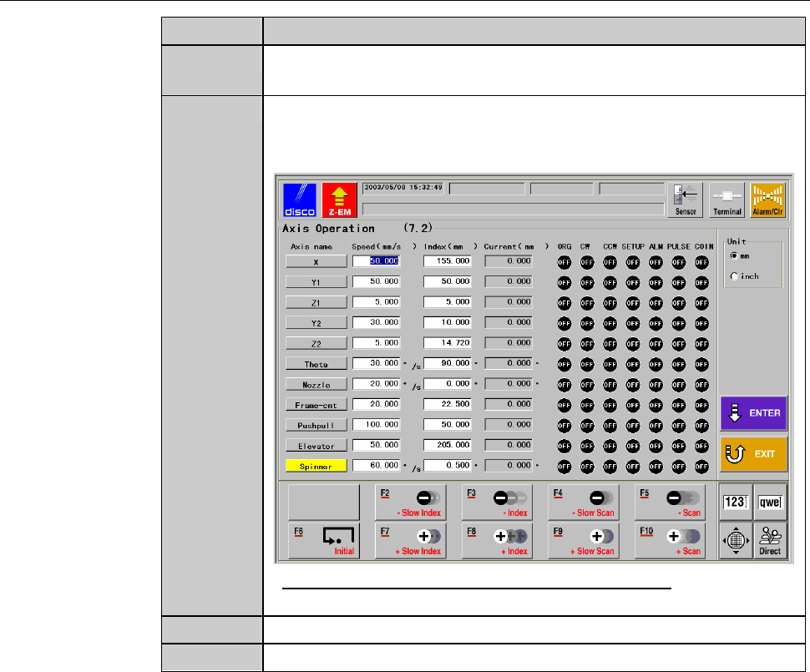Select the Nozzle axis button
The width and height of the screenshot is (810, 672).
[316, 384]
